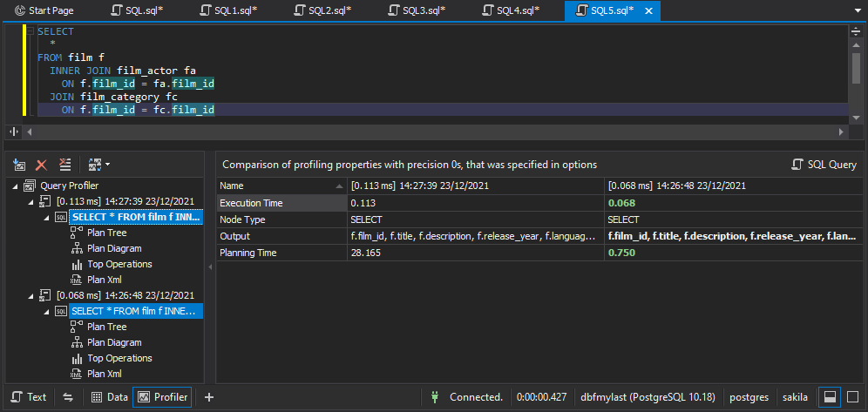Select the 0.113 execution time cell

click(476, 203)
